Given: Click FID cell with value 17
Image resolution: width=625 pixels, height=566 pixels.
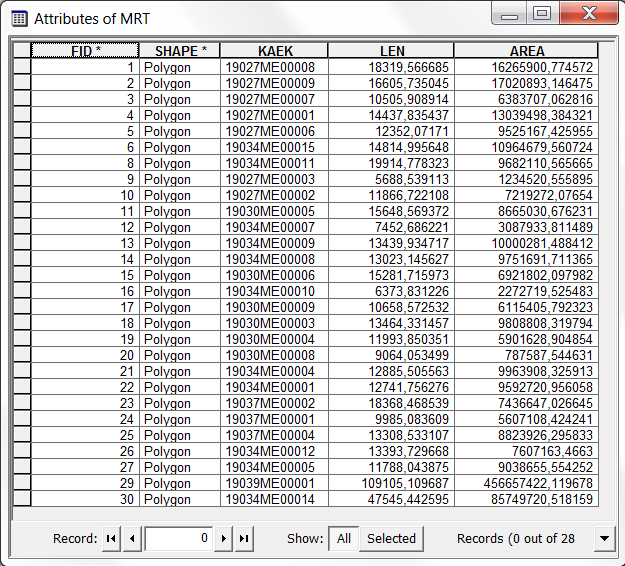Looking at the screenshot, I should click(85, 307).
